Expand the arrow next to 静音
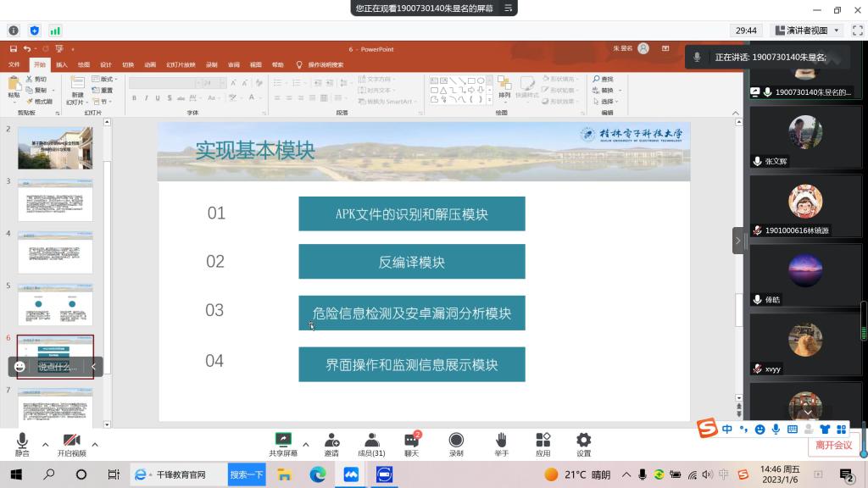The image size is (868, 488). click(44, 444)
